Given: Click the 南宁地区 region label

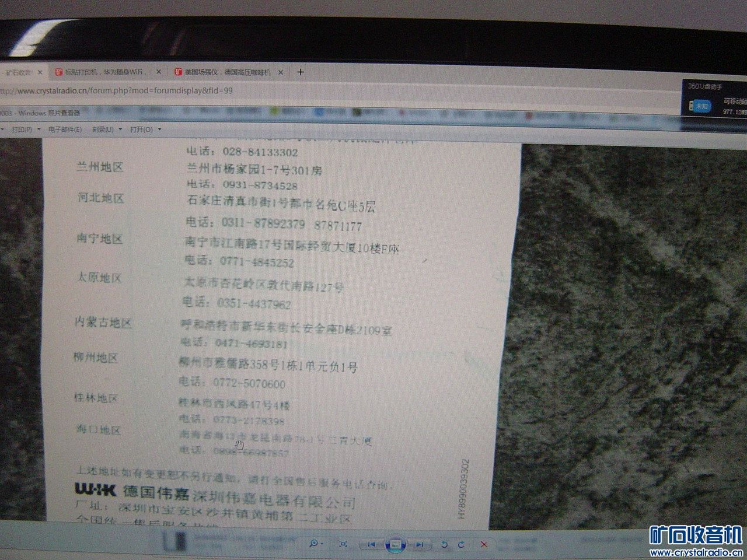Looking at the screenshot, I should pos(100,239).
